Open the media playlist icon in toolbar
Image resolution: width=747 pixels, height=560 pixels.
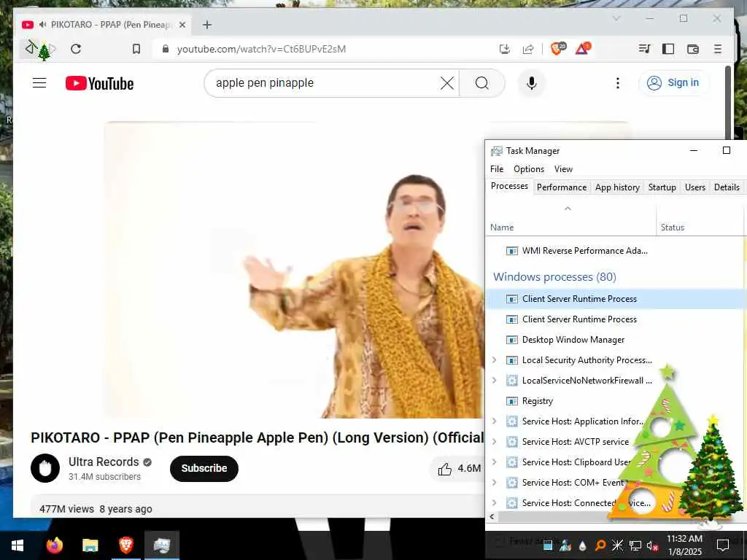[x=644, y=49]
